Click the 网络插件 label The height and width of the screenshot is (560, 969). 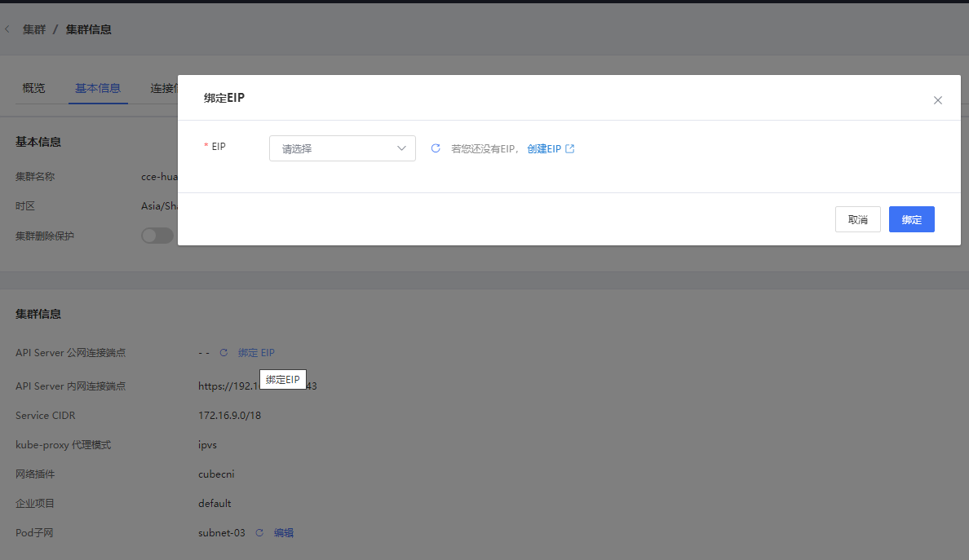click(x=35, y=474)
